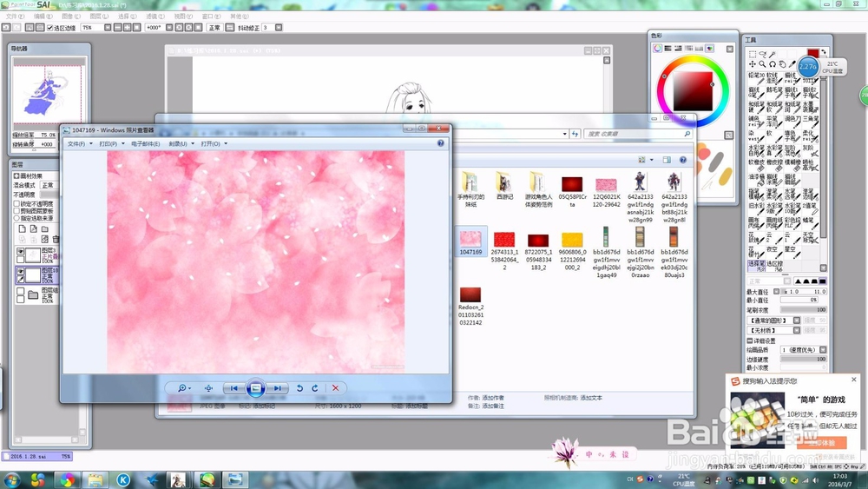Open brush shape 通常的圆形 dropdown

tap(797, 320)
